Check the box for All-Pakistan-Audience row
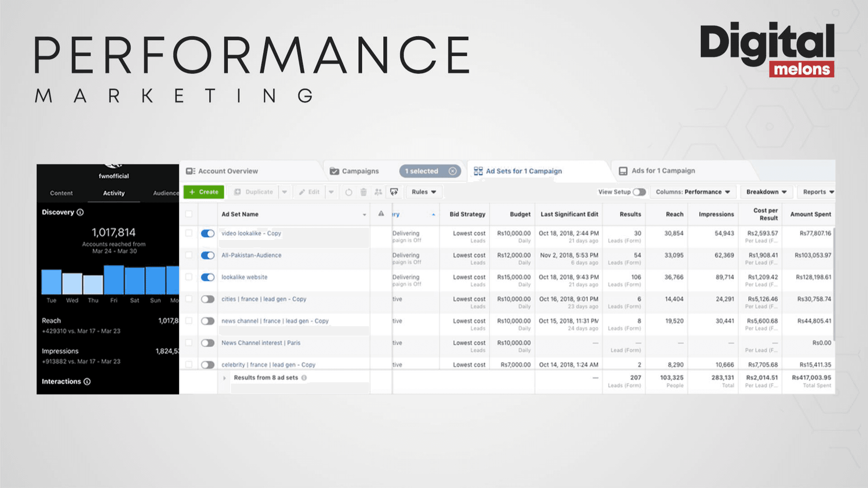Screen dimensions: 868x488 189,255
